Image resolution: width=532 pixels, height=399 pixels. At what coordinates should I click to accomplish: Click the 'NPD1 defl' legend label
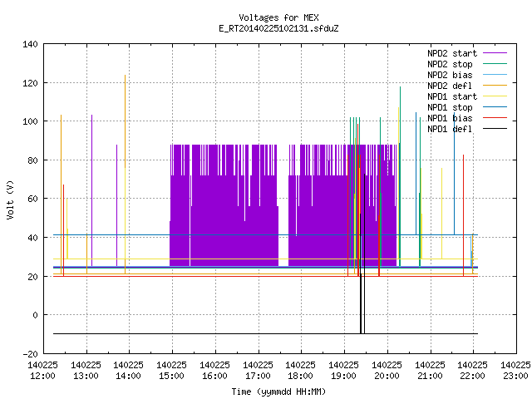click(x=450, y=130)
